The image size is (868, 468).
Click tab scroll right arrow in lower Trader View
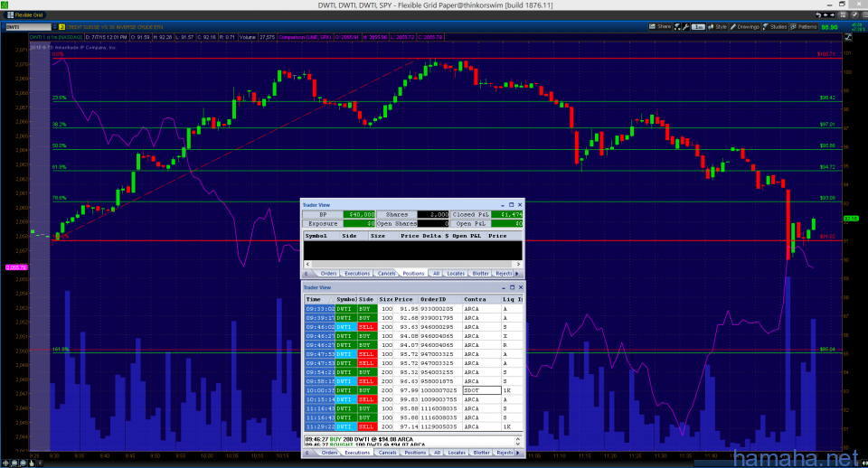518,453
